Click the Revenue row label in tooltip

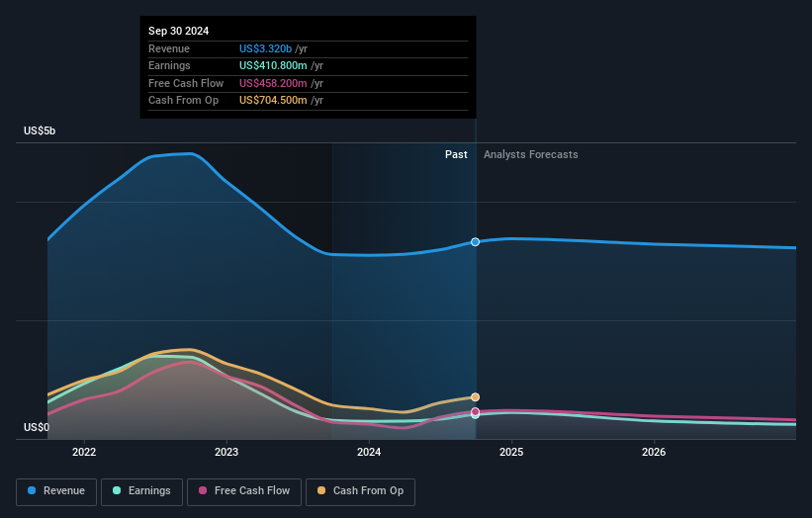[x=169, y=48]
